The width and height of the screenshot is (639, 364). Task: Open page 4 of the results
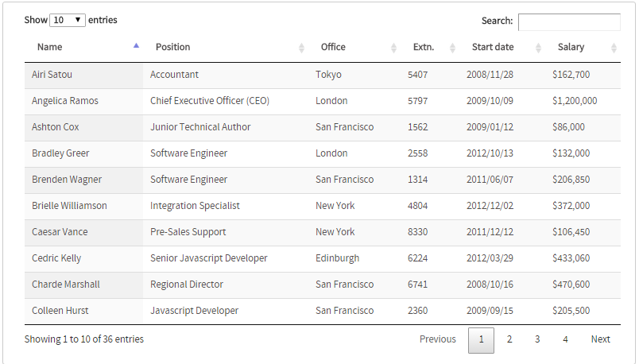[x=565, y=339]
